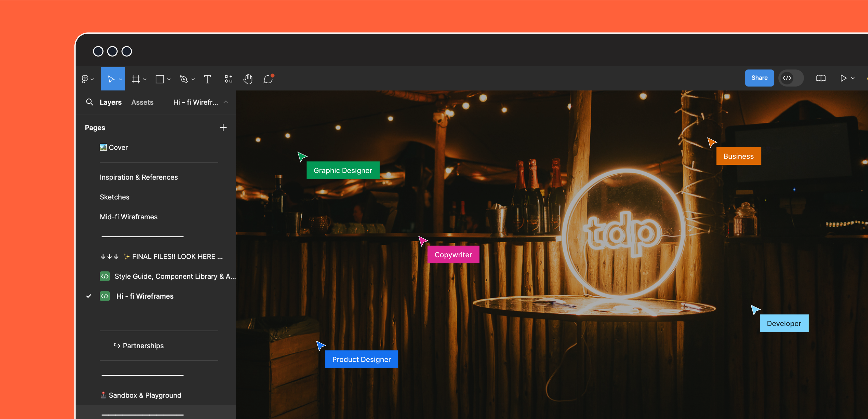Select the Rectangle shape tool
The width and height of the screenshot is (868, 419).
pos(160,79)
